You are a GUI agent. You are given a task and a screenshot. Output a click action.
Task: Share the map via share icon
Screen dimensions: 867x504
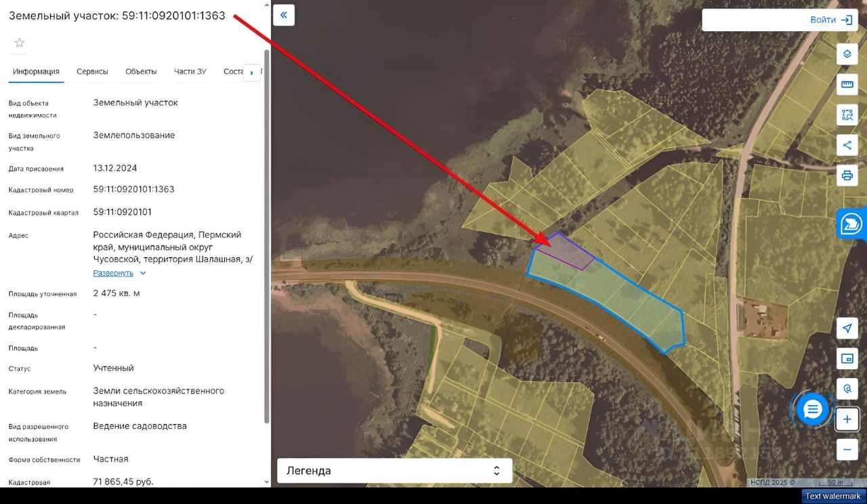pyautogui.click(x=847, y=145)
